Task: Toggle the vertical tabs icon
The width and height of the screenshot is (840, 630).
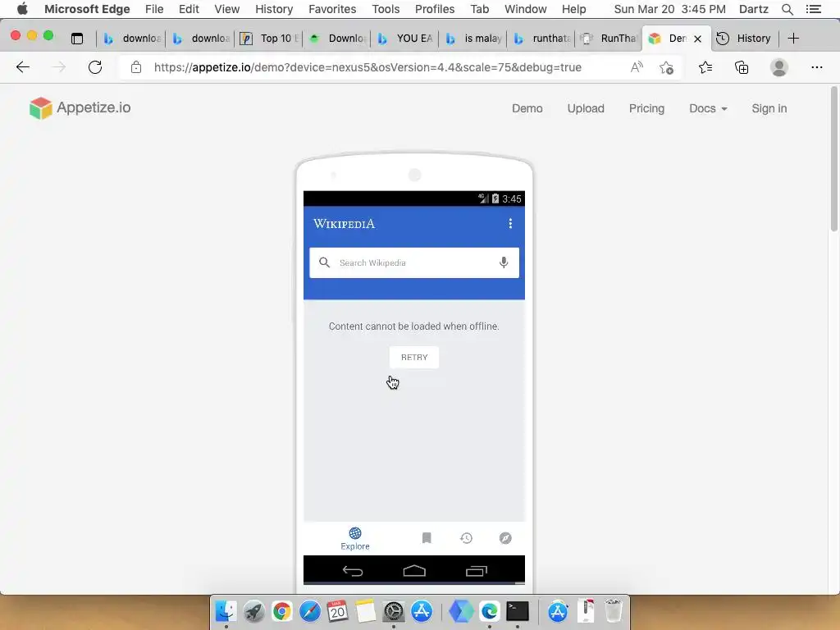Action: pyautogui.click(x=77, y=38)
